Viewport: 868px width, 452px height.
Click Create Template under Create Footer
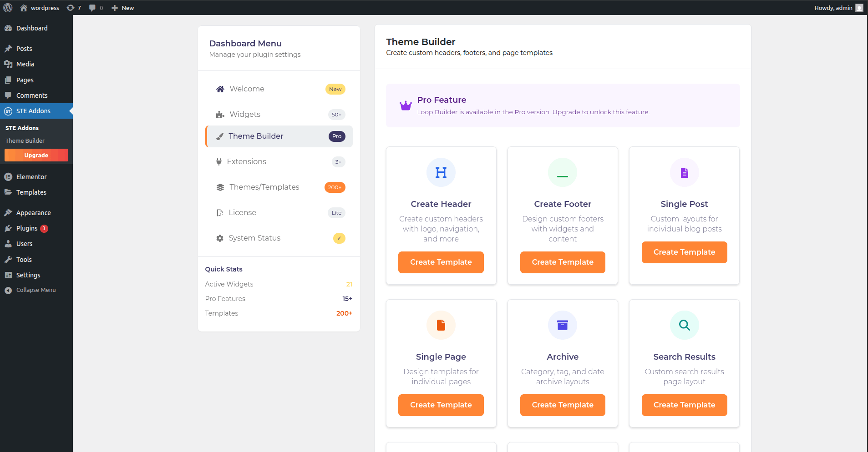tap(563, 262)
